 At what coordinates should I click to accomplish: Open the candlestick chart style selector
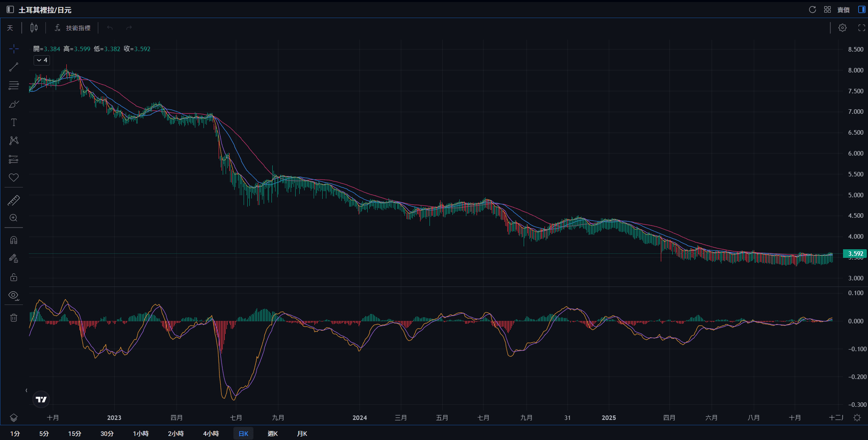pos(34,28)
